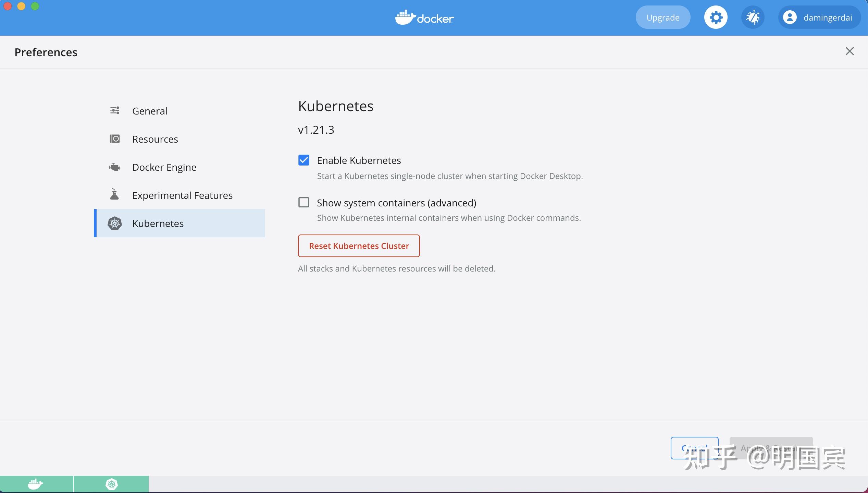This screenshot has height=493, width=868.
Task: Click the Docker Engine whale icon
Action: (114, 167)
